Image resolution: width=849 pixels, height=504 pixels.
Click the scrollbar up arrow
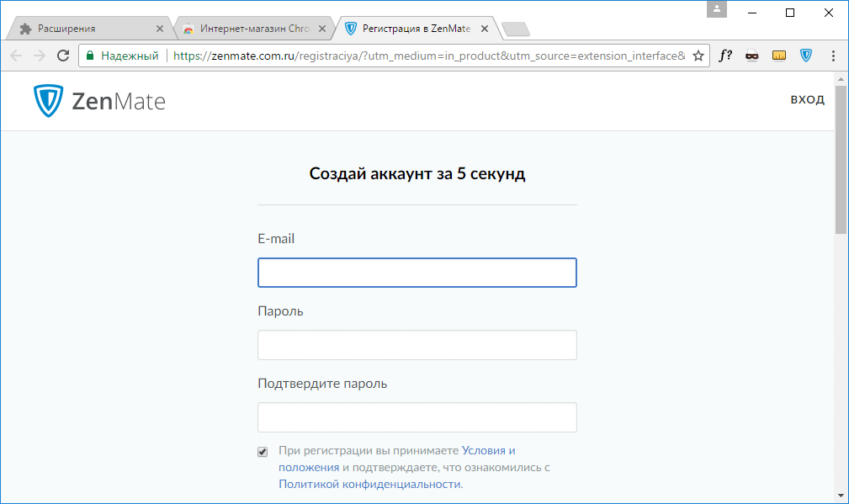tap(841, 79)
